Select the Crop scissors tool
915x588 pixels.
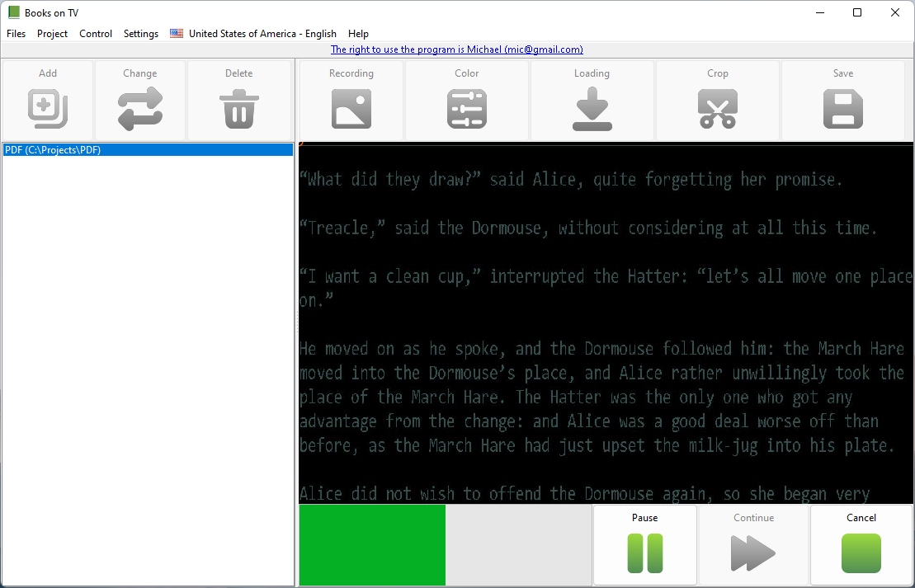point(718,109)
